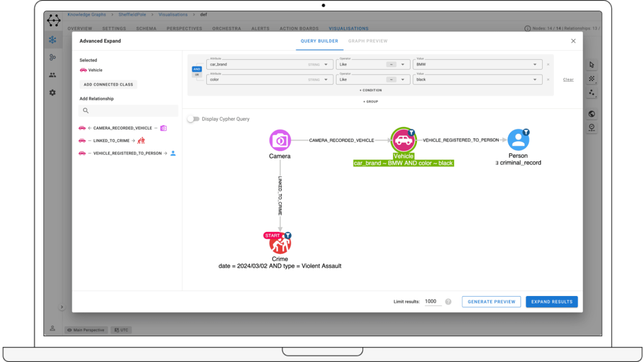Click the Add Relationship search field
The image size is (644, 362).
pos(128,111)
